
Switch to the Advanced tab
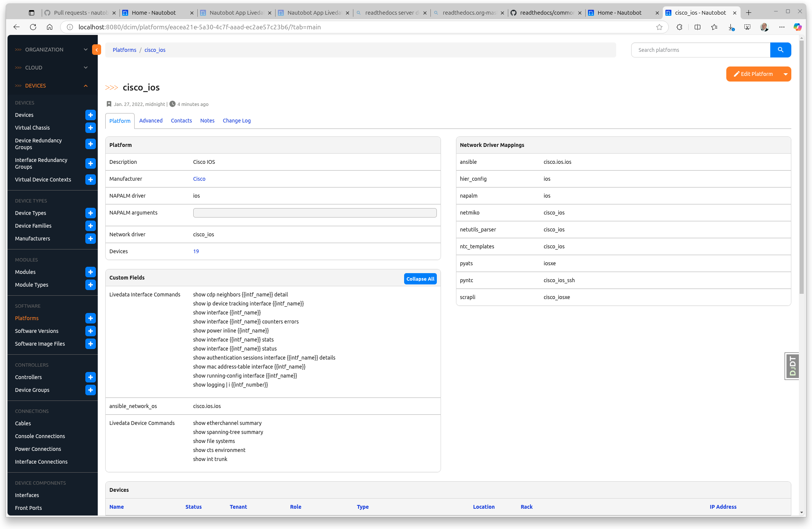coord(151,121)
